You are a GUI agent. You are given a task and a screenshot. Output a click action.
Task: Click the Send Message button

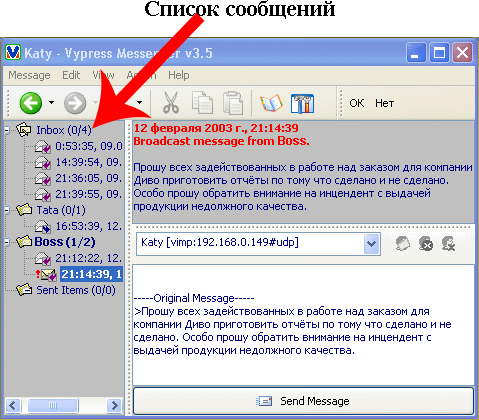click(x=303, y=401)
